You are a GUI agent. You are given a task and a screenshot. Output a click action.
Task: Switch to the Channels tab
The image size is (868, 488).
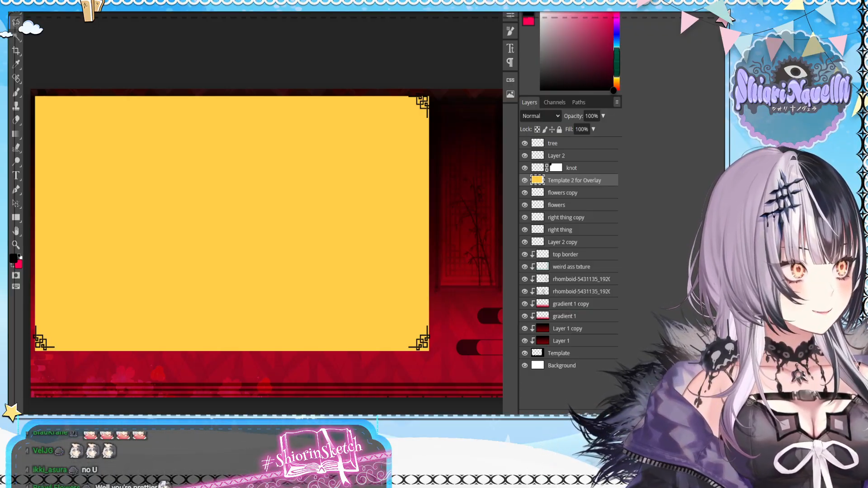point(554,103)
